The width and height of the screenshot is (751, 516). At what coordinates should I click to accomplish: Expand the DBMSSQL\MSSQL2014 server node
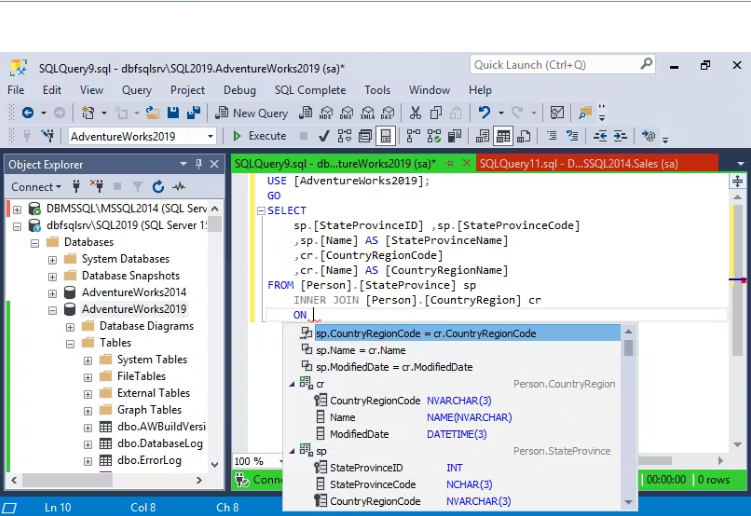pyautogui.click(x=17, y=209)
